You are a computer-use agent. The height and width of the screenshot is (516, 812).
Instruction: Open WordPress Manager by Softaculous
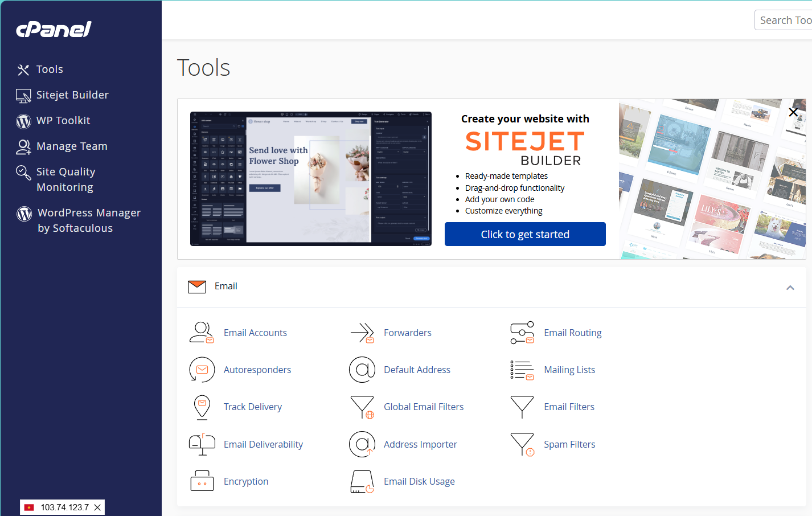point(89,220)
